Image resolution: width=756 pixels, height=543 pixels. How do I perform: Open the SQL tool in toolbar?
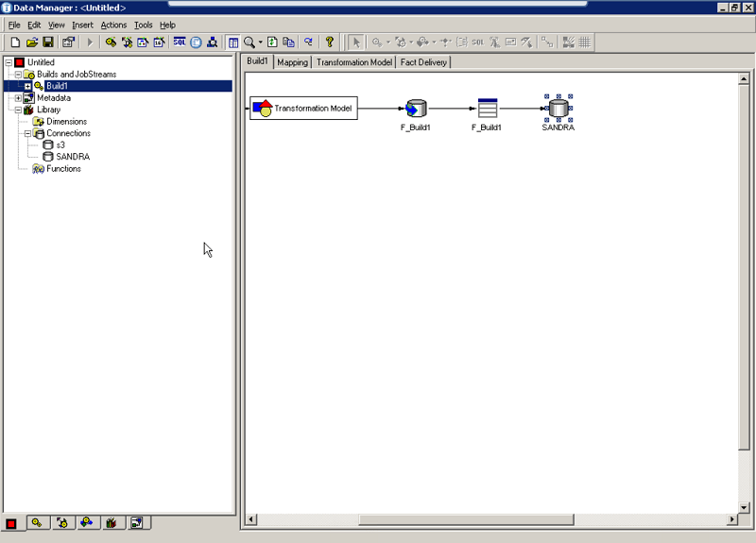(180, 42)
